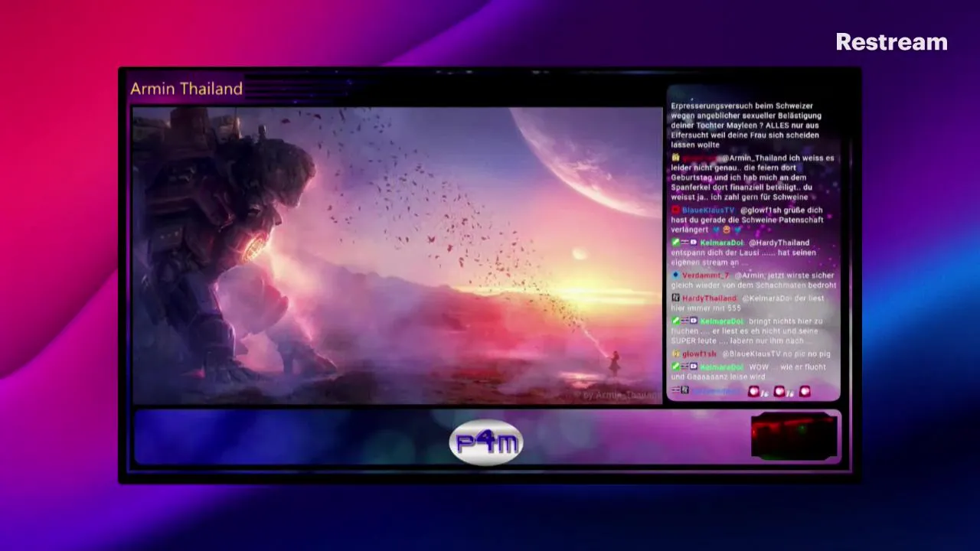980x551 pixels.
Task: Click the YouTube badge beside BlaueKlausTV
Action: (676, 210)
